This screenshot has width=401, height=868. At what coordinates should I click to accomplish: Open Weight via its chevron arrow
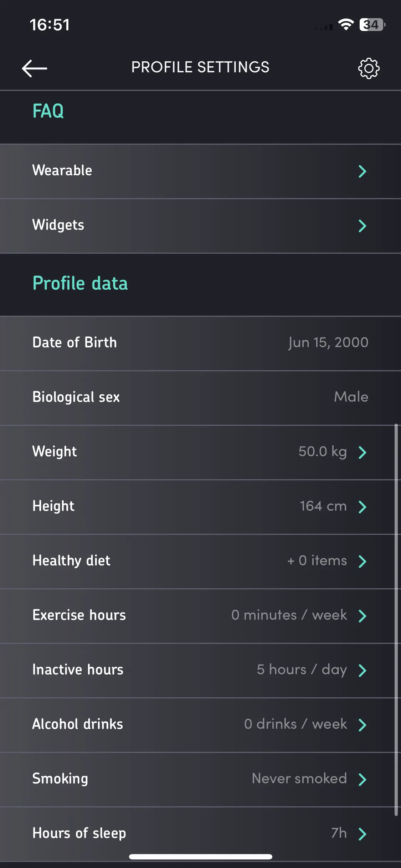click(x=363, y=452)
